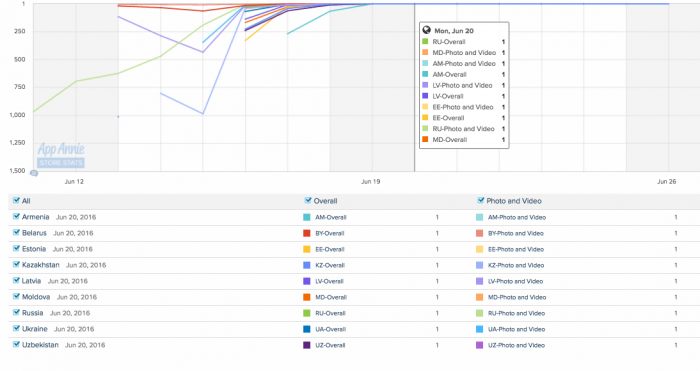The width and height of the screenshot is (700, 371).
Task: Select the Moldova country label
Action: pos(36,297)
